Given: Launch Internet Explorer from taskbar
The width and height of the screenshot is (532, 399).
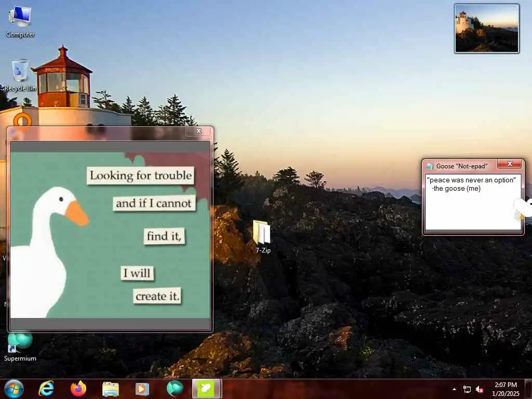Looking at the screenshot, I should click(46, 389).
